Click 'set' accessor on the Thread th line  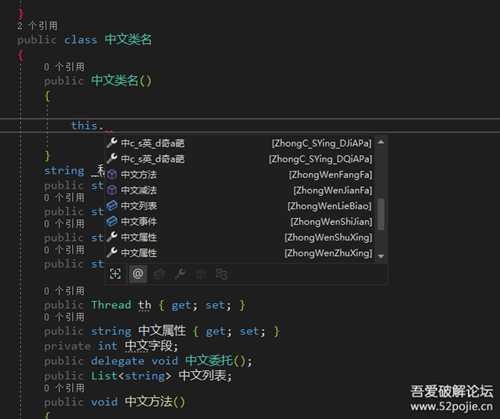pyautogui.click(x=215, y=305)
